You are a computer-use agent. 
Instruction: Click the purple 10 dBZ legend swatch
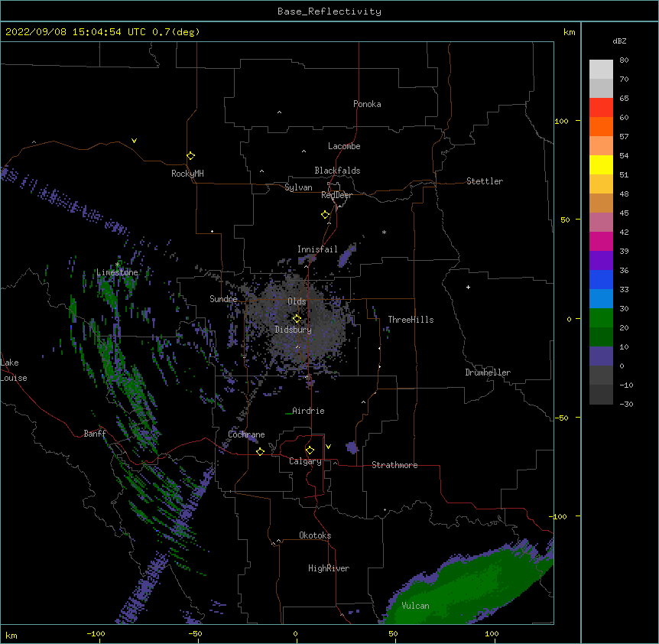pyautogui.click(x=601, y=356)
